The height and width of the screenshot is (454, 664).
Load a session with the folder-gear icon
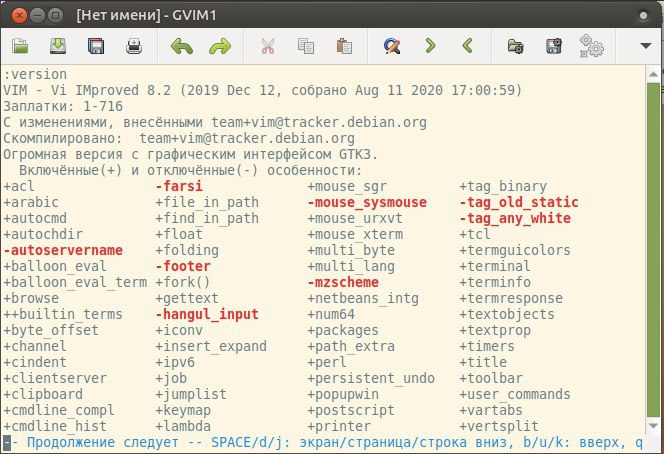coord(515,46)
